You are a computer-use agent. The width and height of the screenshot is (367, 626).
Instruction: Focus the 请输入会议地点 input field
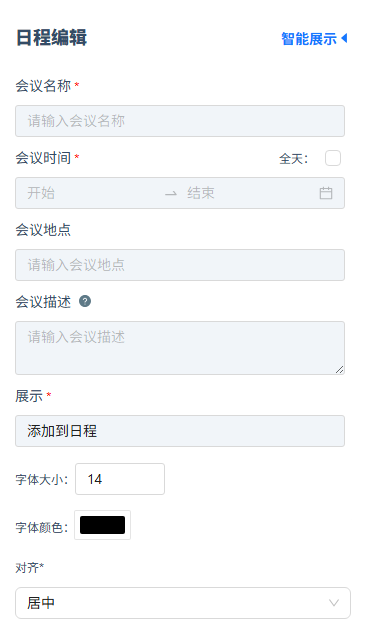[x=180, y=265]
